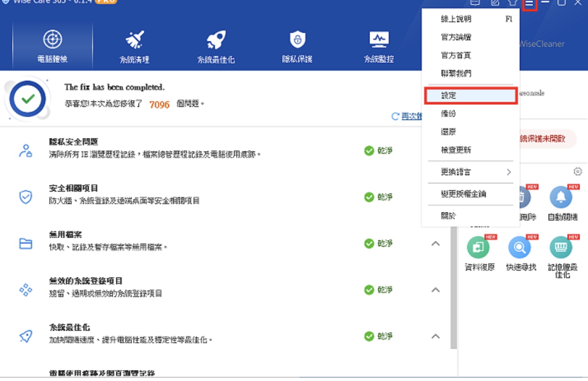Viewport: 588px width, 381px height.
Task: Collapse the 系統最佳化 row chevron
Action: (435, 337)
